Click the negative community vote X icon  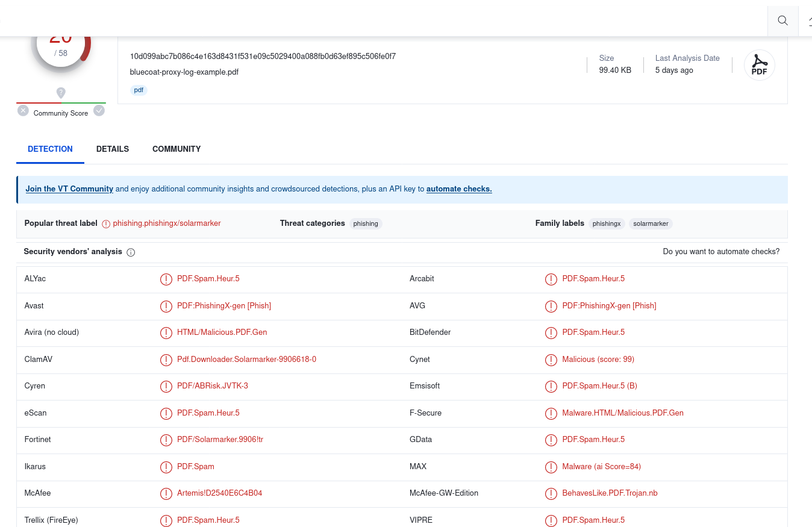click(23, 110)
